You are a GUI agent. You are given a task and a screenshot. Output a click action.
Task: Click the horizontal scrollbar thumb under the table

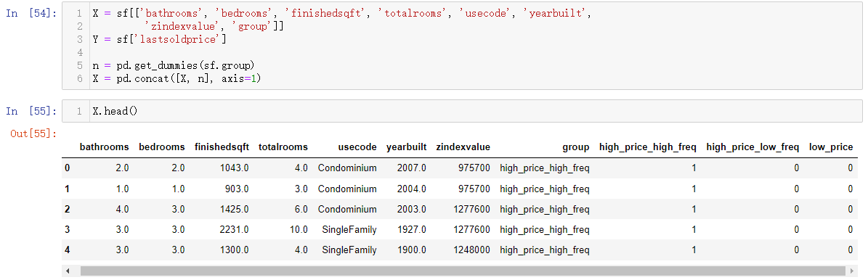click(x=463, y=271)
